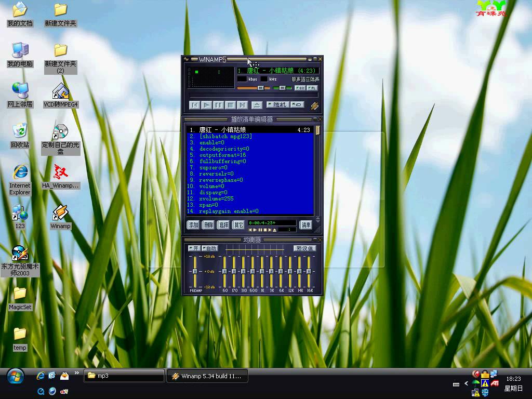532x399 pixels.
Task: Click the Eject open-file button
Action: click(257, 105)
